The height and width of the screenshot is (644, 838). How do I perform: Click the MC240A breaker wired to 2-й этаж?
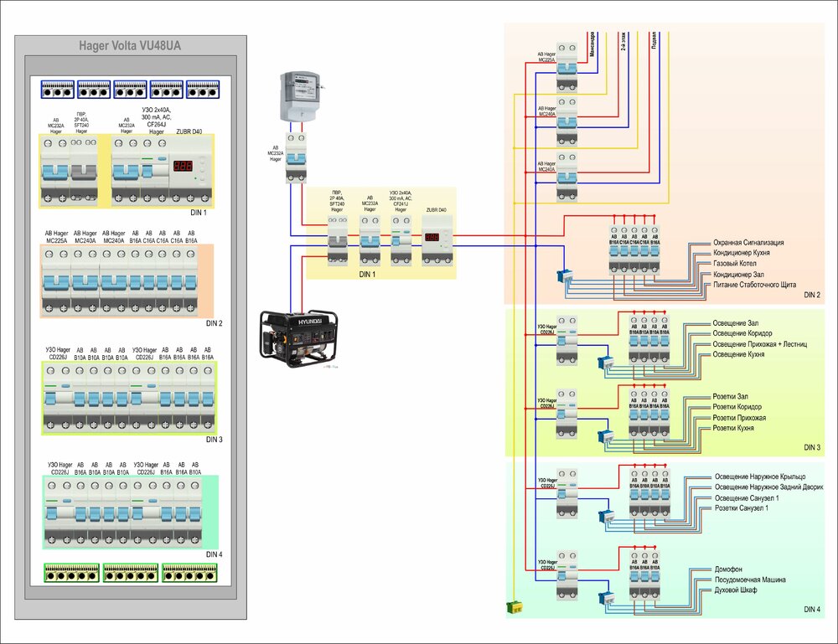click(566, 121)
